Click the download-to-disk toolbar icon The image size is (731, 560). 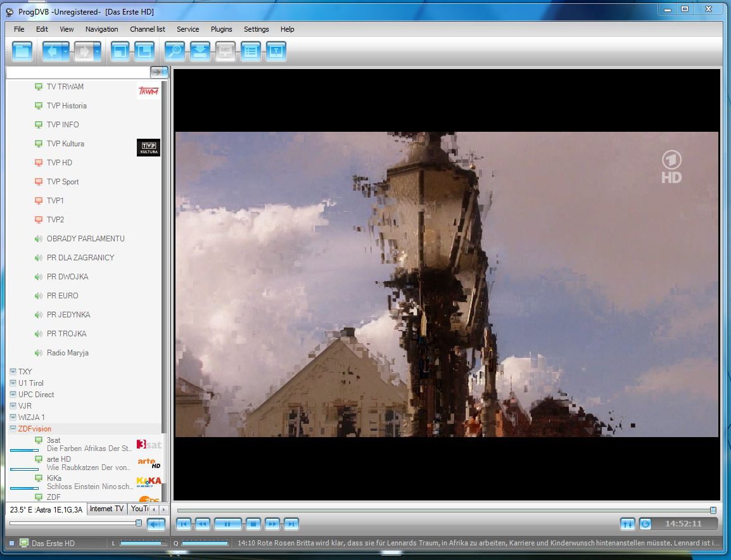[x=200, y=51]
